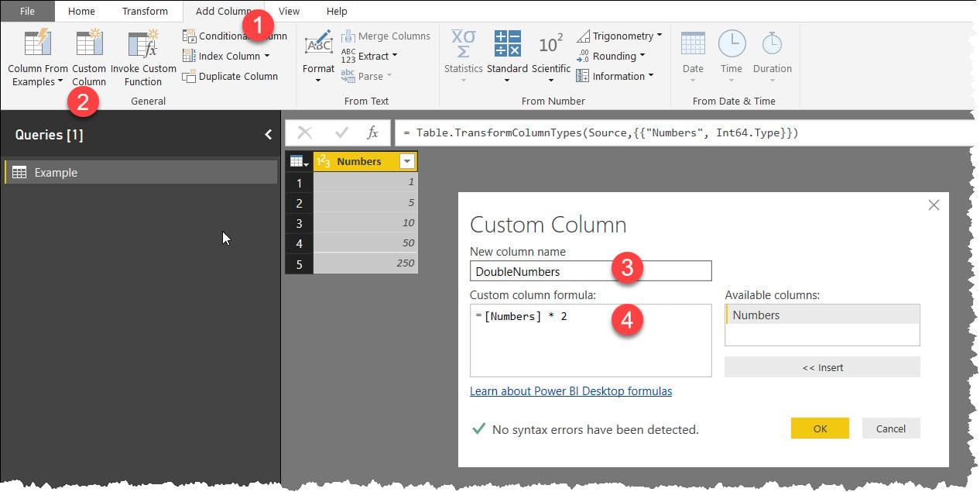This screenshot has width=980, height=492.
Task: Click the Standard arithmetic operations icon
Action: click(507, 44)
